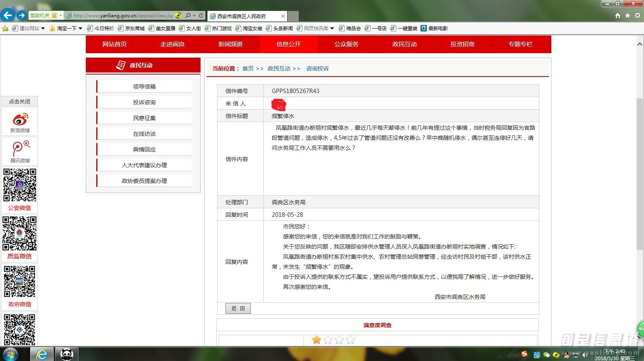This screenshot has width=644, height=361.
Task: Expand the 淘宝一下 bookmark folder
Action: [x=80, y=28]
